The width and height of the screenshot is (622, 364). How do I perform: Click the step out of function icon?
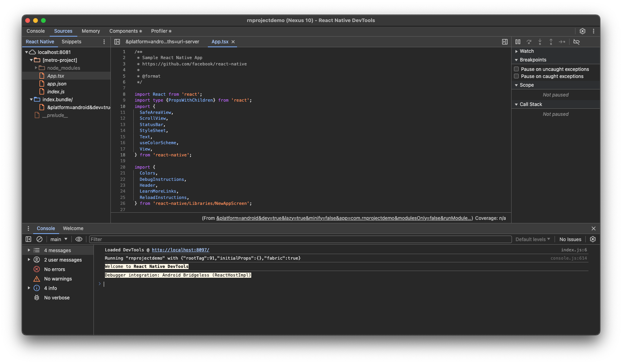[x=551, y=42]
